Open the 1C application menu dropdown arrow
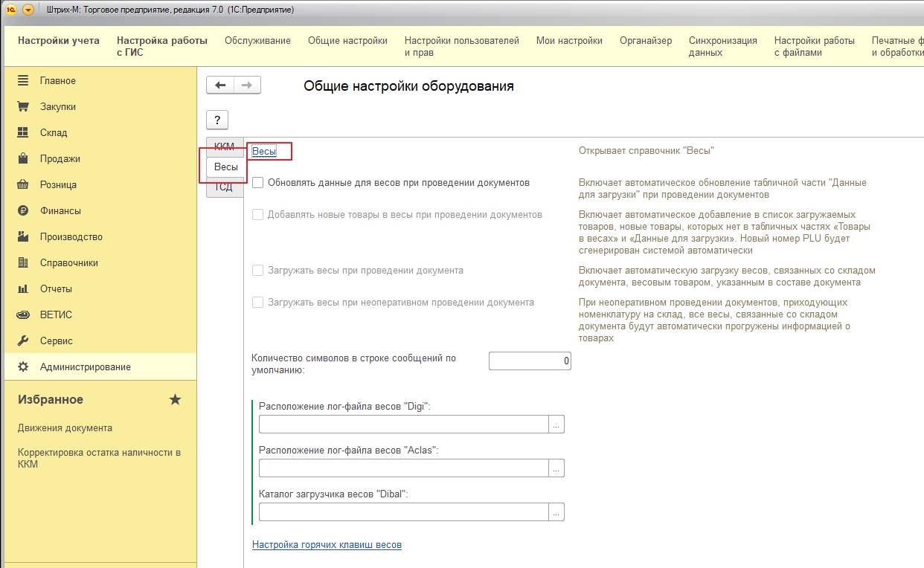The image size is (924, 568). coord(28,10)
